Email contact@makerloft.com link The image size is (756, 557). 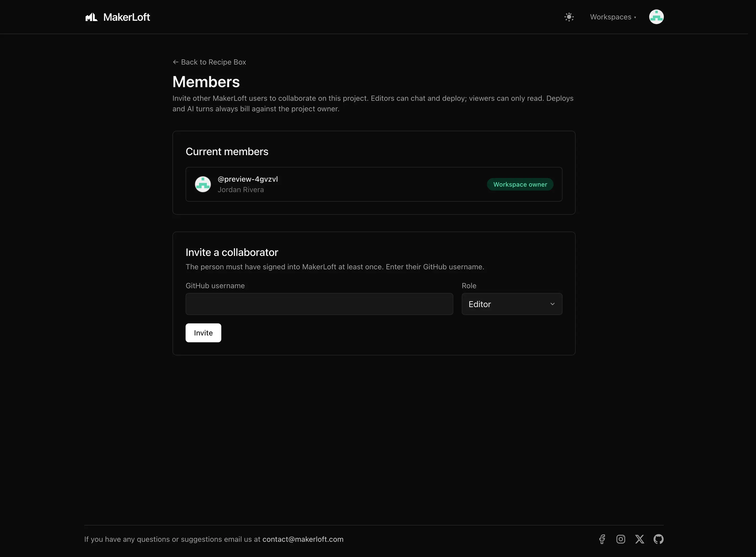pyautogui.click(x=303, y=539)
